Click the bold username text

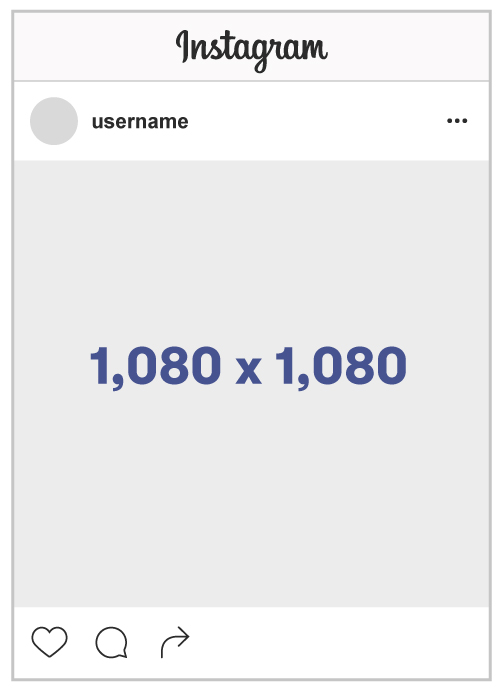point(140,121)
